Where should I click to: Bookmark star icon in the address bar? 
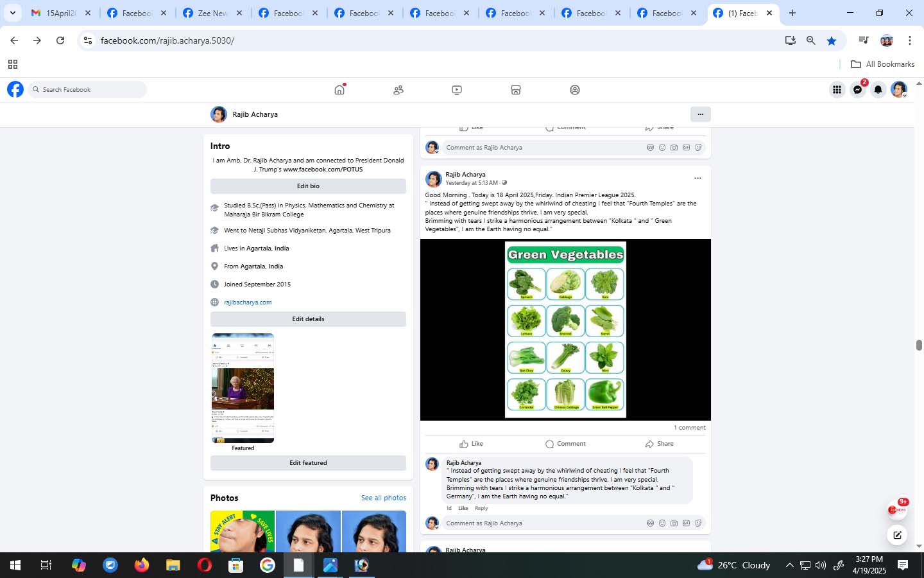(832, 40)
